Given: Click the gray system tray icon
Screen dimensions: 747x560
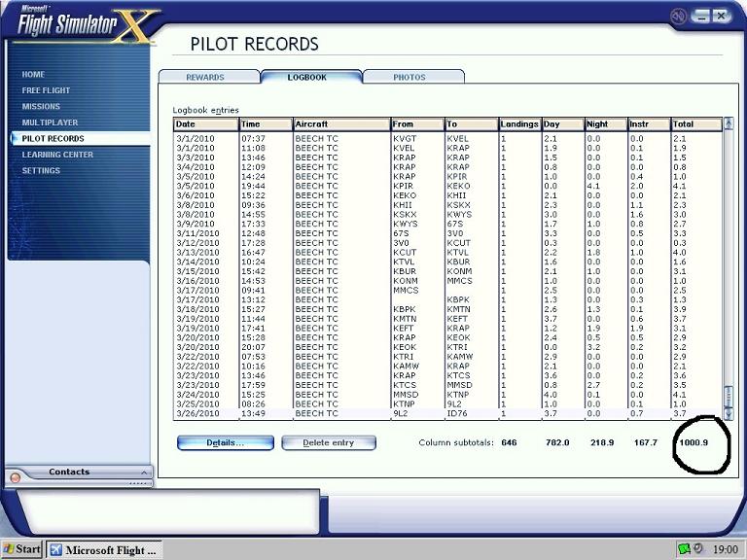Looking at the screenshot, I should pos(697,549).
